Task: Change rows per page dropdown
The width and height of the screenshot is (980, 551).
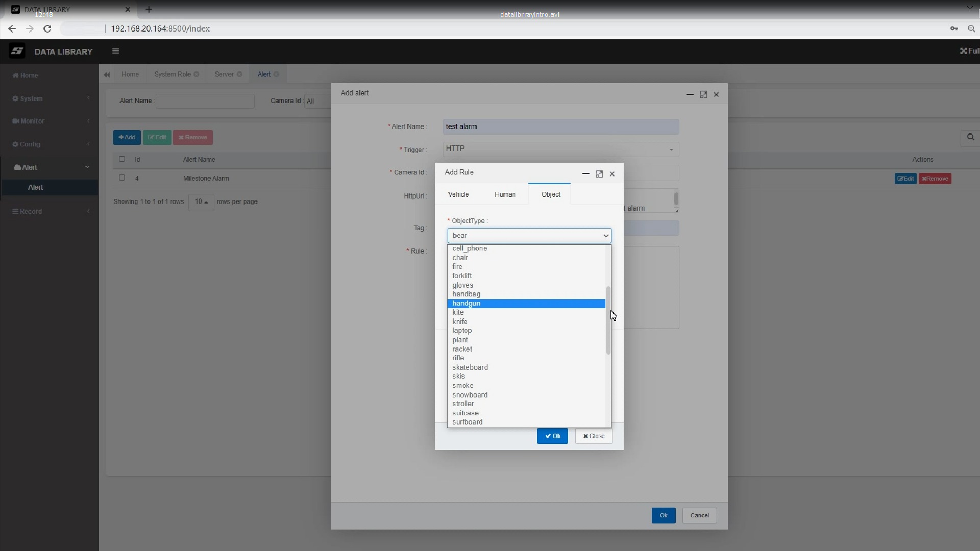Action: click(201, 202)
